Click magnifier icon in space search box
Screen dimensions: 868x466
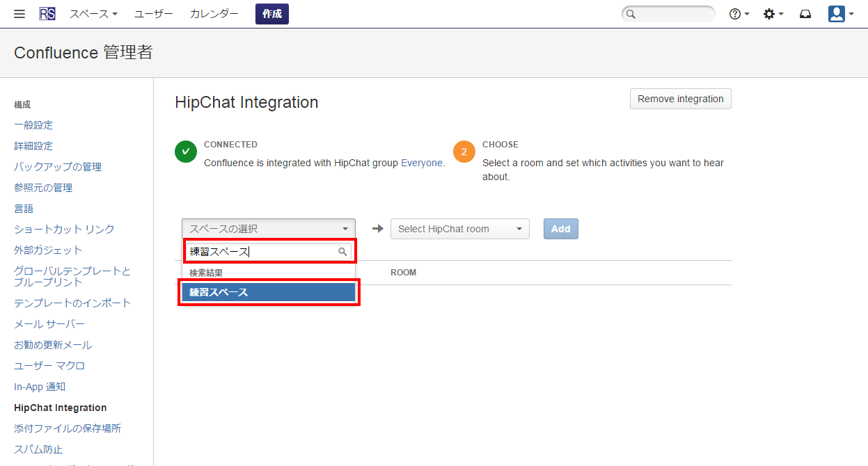pyautogui.click(x=342, y=252)
